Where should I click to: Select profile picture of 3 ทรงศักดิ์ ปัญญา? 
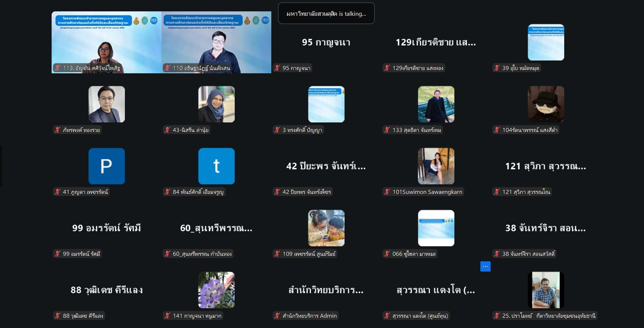326,104
